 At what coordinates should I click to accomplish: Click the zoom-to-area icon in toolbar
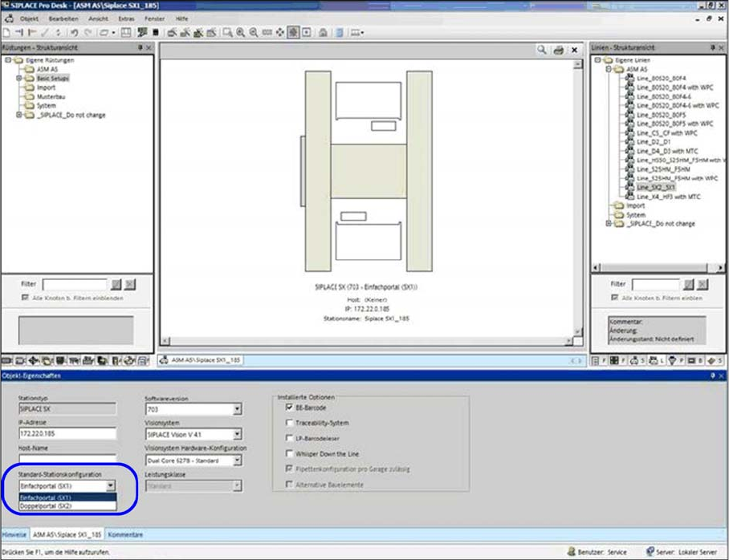pyautogui.click(x=228, y=33)
